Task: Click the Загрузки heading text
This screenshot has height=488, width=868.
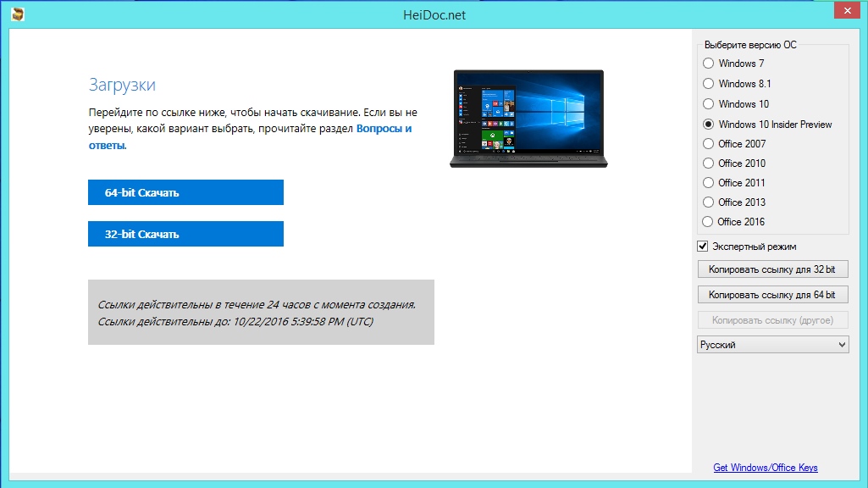Action: tap(122, 85)
